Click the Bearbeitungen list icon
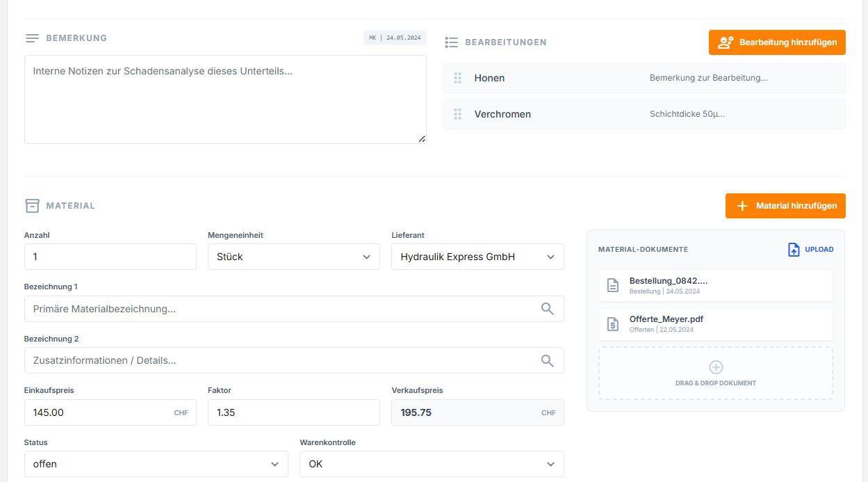 click(x=451, y=42)
